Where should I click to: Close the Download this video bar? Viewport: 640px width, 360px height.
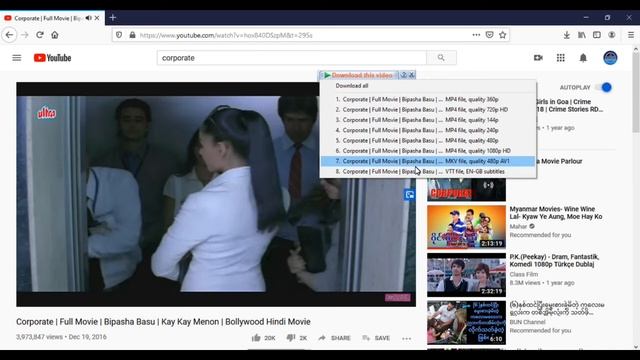click(412, 75)
